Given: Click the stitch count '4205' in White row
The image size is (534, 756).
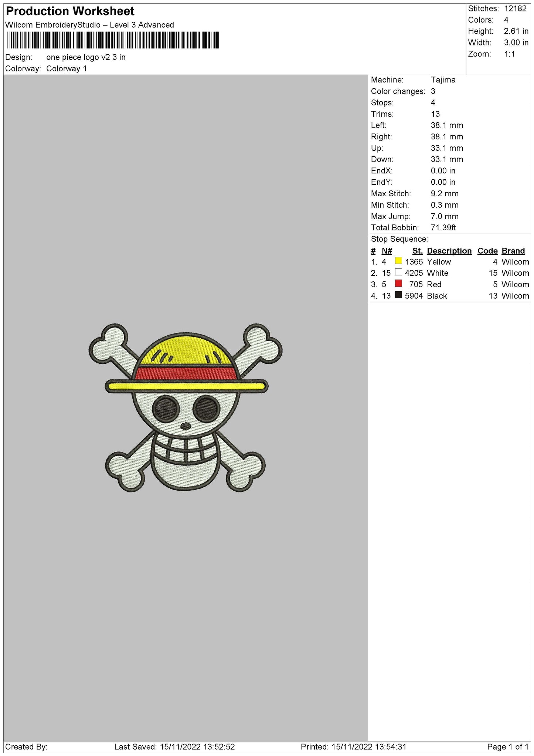Looking at the screenshot, I should (414, 273).
